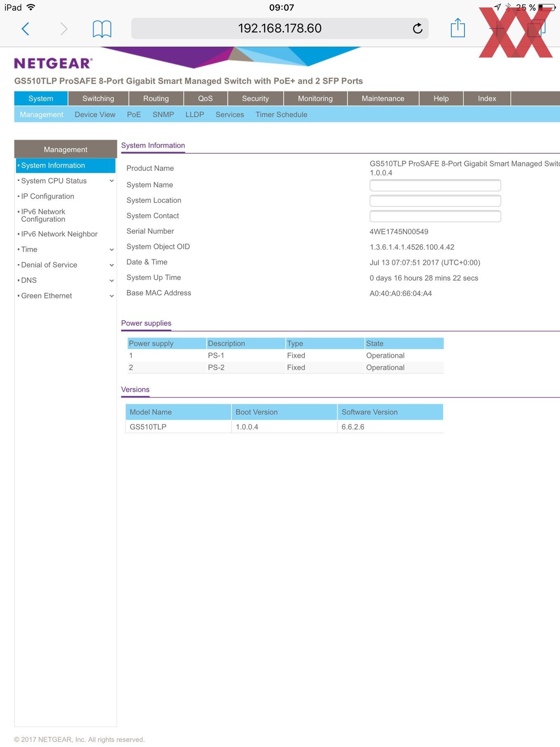The height and width of the screenshot is (747, 560).
Task: Open the Security main tab
Action: click(x=255, y=98)
